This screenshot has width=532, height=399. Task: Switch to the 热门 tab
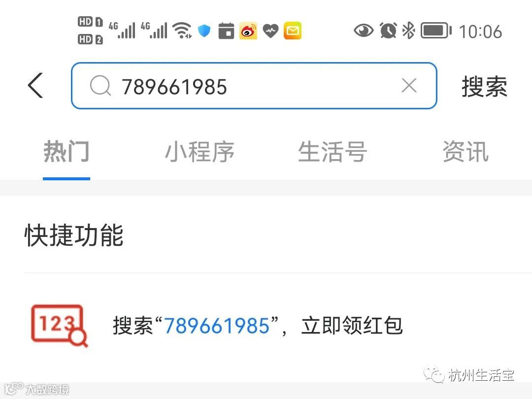66,151
